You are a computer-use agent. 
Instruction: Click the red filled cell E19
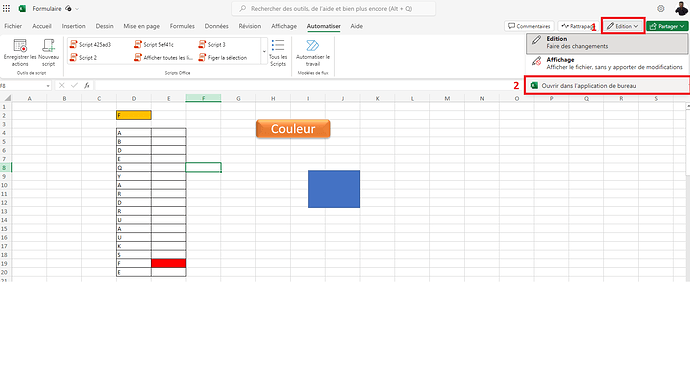click(169, 263)
